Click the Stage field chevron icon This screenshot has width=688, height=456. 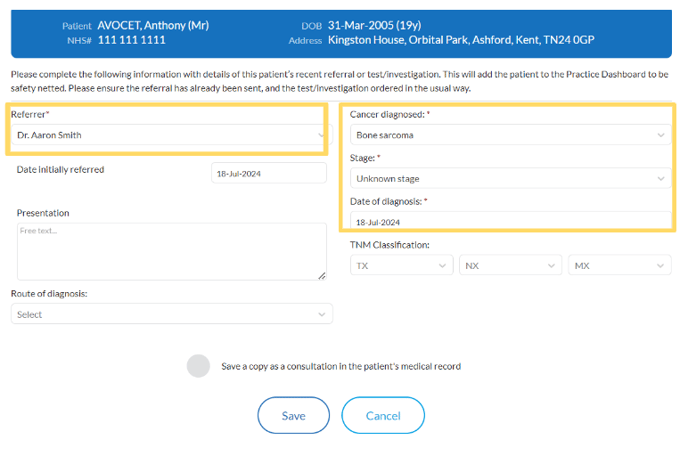660,179
